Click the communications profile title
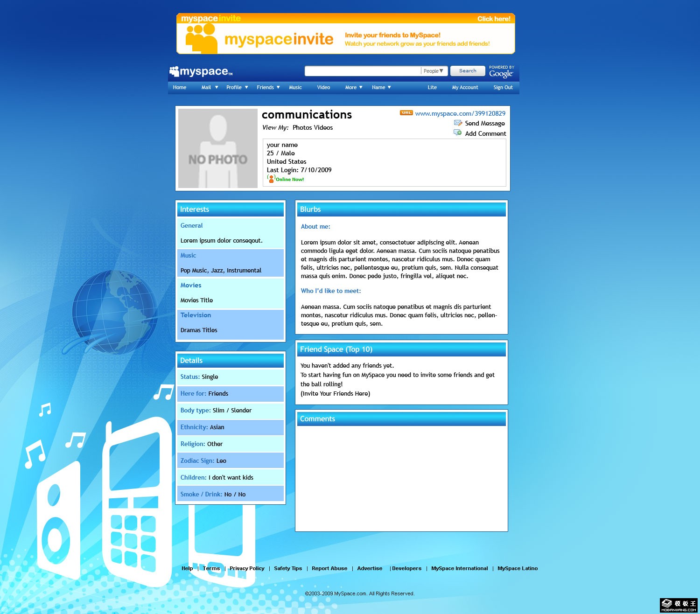The height and width of the screenshot is (614, 700). coord(307,114)
